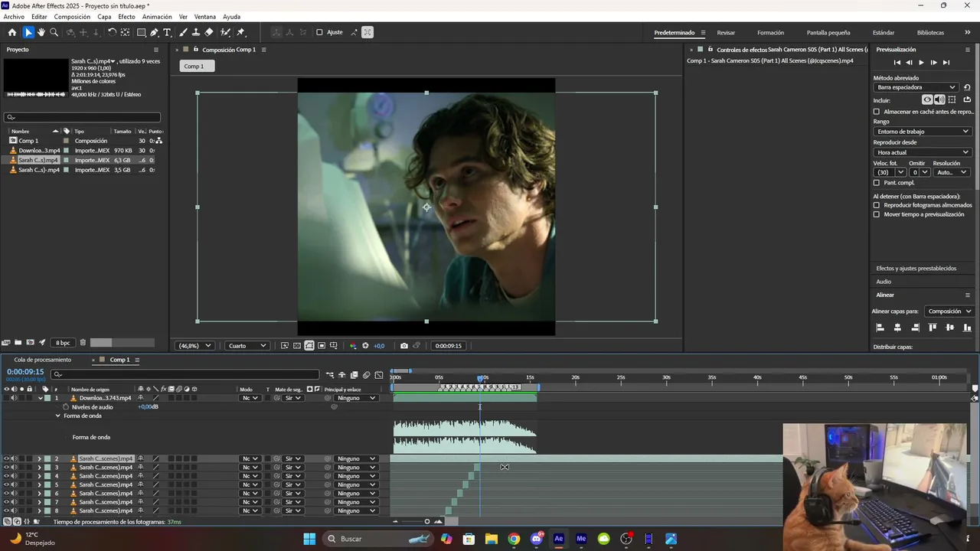Viewport: 980px width, 551px height.
Task: Check 'Reproducir fotogramas almcenados'
Action: coord(877,205)
